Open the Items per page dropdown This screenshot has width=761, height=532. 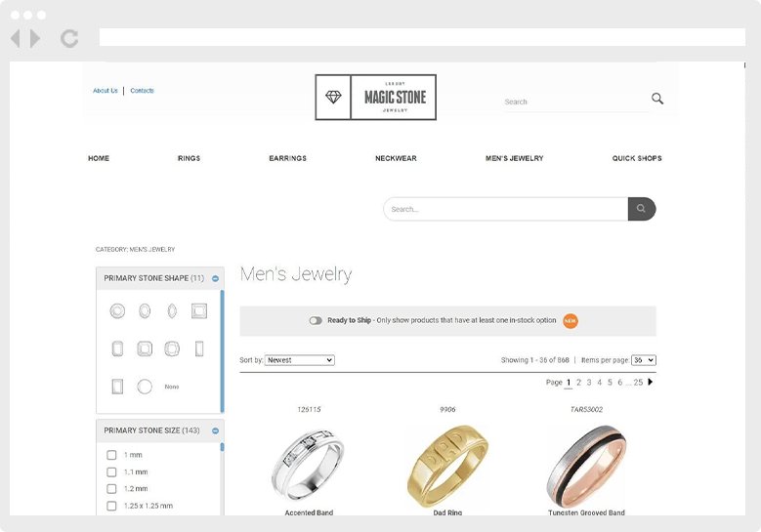pyautogui.click(x=644, y=360)
